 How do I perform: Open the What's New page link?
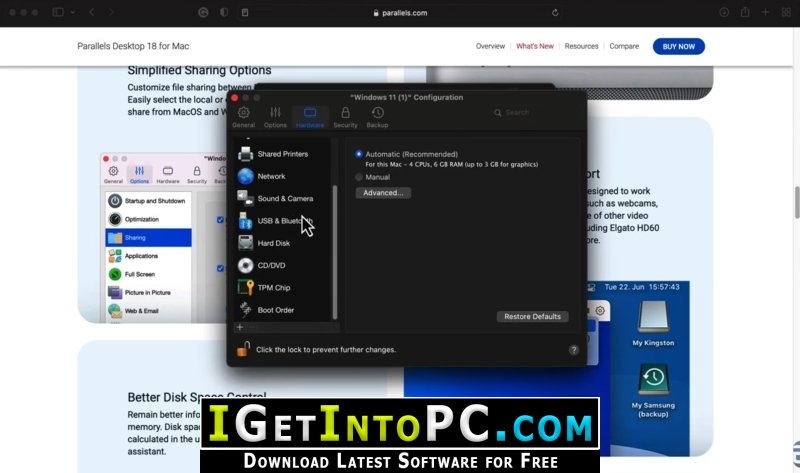click(535, 46)
